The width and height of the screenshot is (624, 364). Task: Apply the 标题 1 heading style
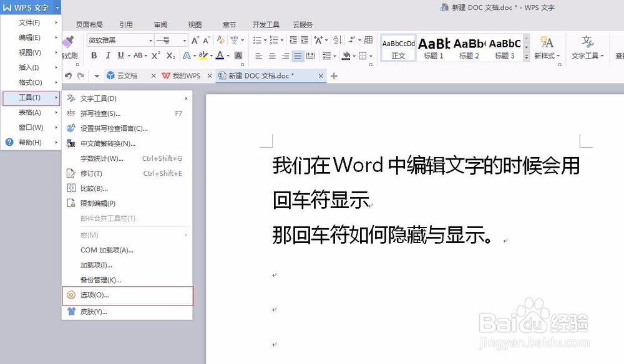coord(434,48)
